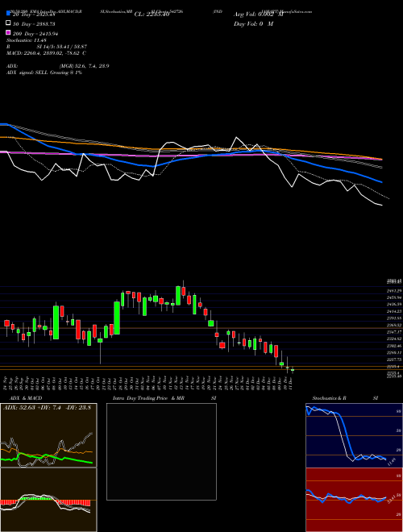
Task: Click the 2302.46 price axis label
Action: point(394,346)
